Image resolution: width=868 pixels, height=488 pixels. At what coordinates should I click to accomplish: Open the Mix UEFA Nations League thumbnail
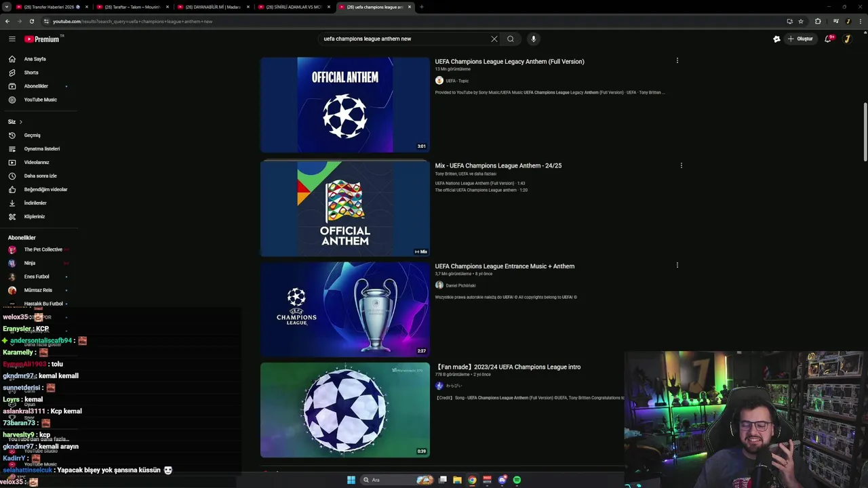coord(344,209)
